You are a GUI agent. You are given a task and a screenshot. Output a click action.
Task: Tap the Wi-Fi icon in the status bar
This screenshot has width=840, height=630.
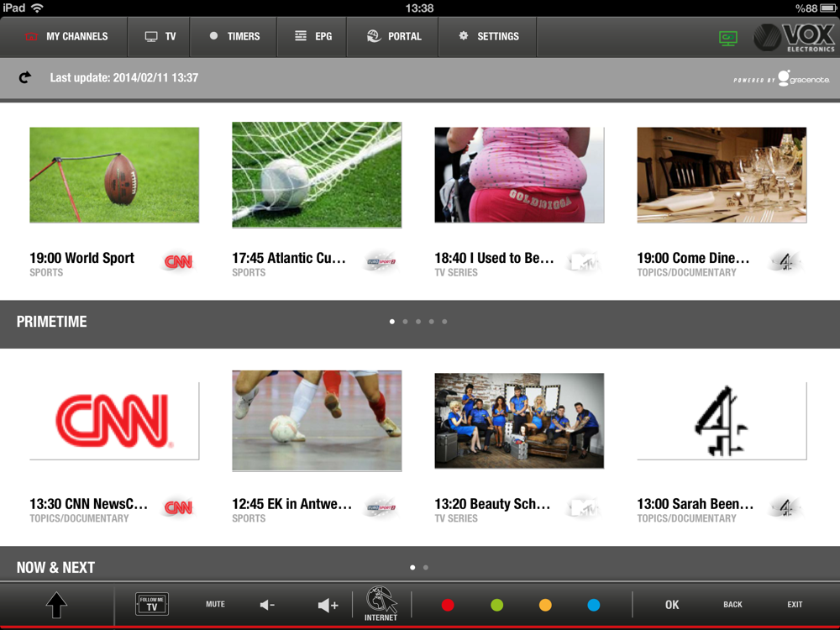pos(37,8)
